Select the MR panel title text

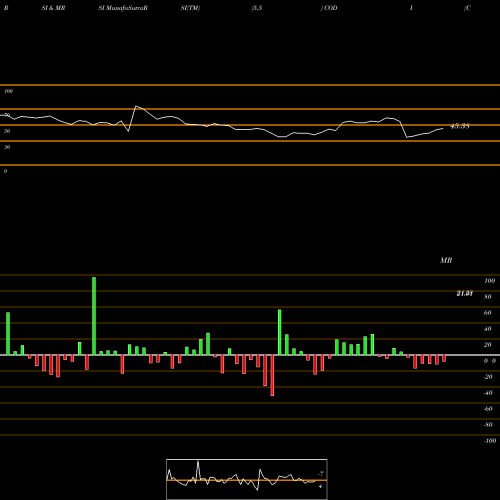(x=446, y=260)
